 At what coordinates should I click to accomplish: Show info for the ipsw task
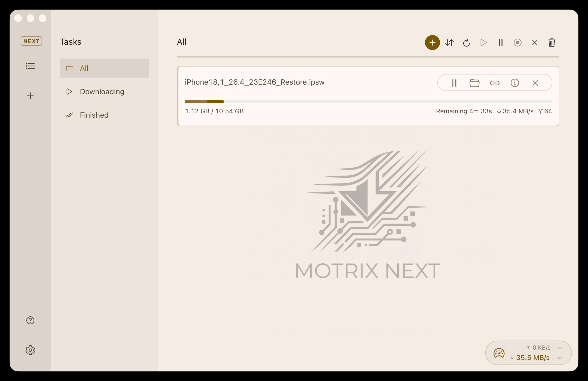[x=515, y=83]
